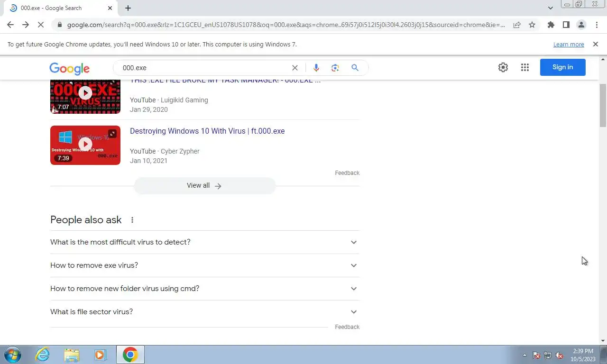Image resolution: width=607 pixels, height=364 pixels.
Task: Open Windows Explorer from taskbar
Action: (x=72, y=355)
